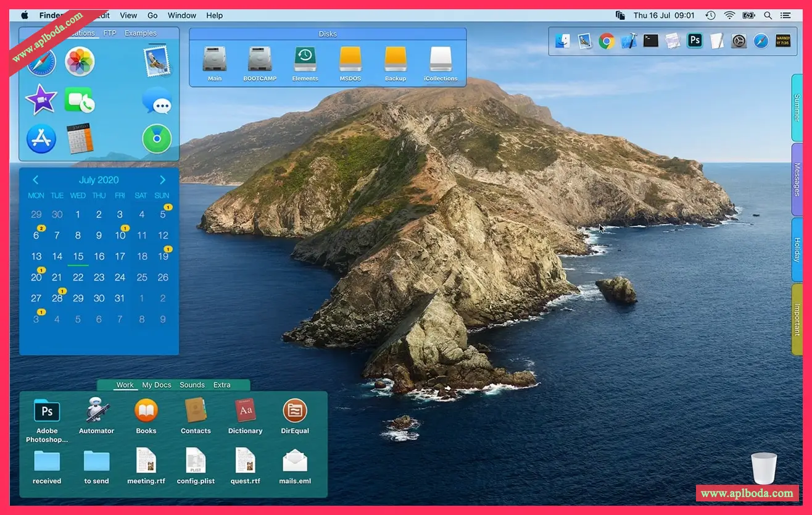Go to next month in calendar
This screenshot has width=812, height=515.
point(163,180)
